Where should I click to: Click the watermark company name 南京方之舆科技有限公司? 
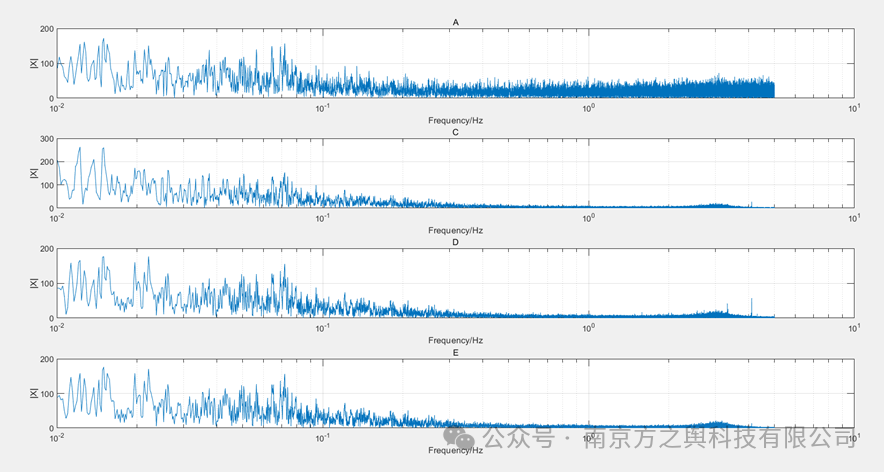point(719,438)
